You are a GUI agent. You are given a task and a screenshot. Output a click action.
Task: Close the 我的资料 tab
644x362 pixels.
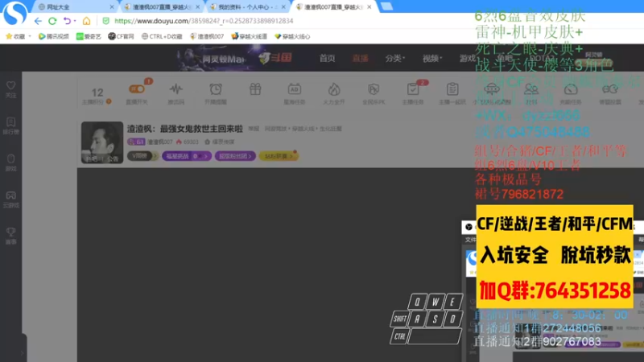pyautogui.click(x=283, y=7)
